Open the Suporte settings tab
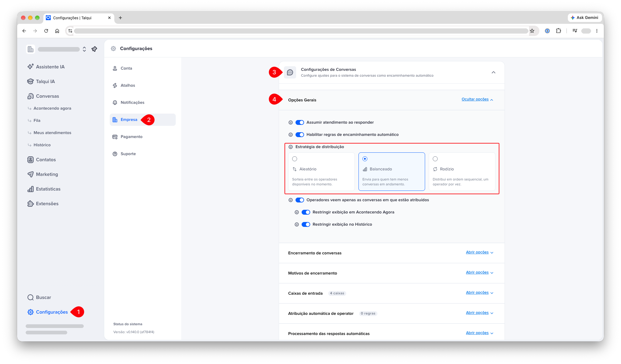621x364 pixels. pyautogui.click(x=143, y=154)
